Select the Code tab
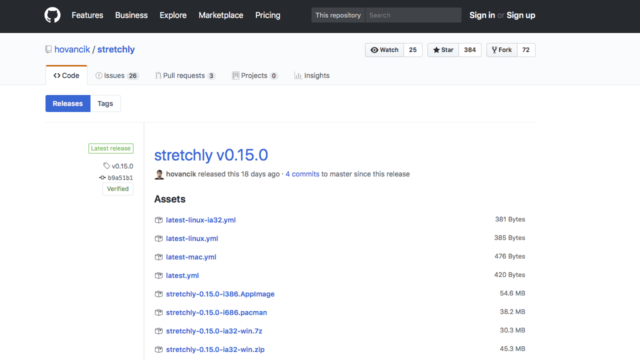Screen dimensions: 640x360 pos(66,76)
